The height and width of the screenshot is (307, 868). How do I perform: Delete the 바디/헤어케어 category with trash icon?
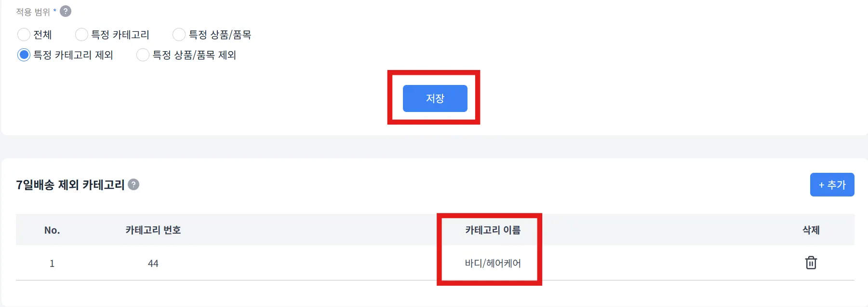[x=811, y=263]
